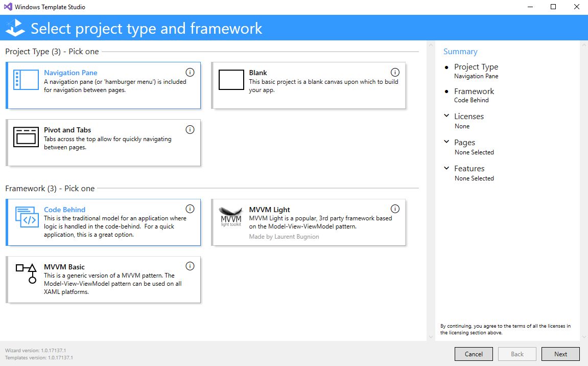Click the MVVM Light toolkit logo
The image size is (588, 366).
pyautogui.click(x=231, y=217)
